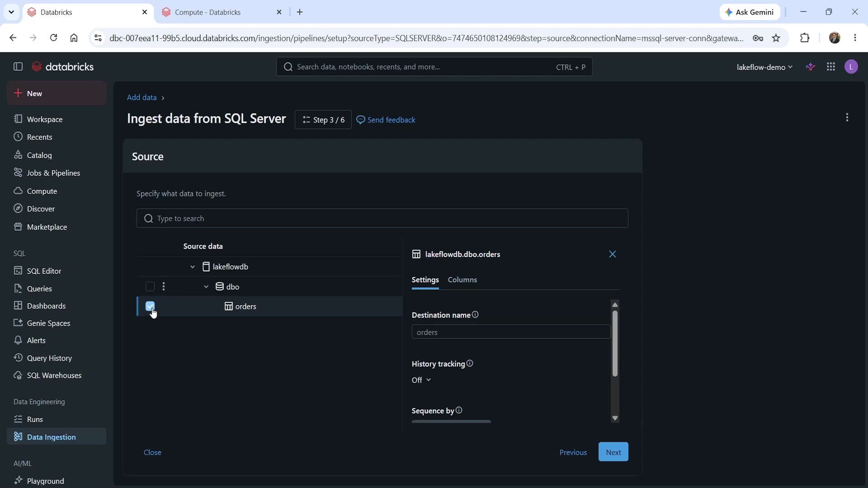This screenshot has width=868, height=488.
Task: Focus the Type to search field
Action: [x=382, y=218]
